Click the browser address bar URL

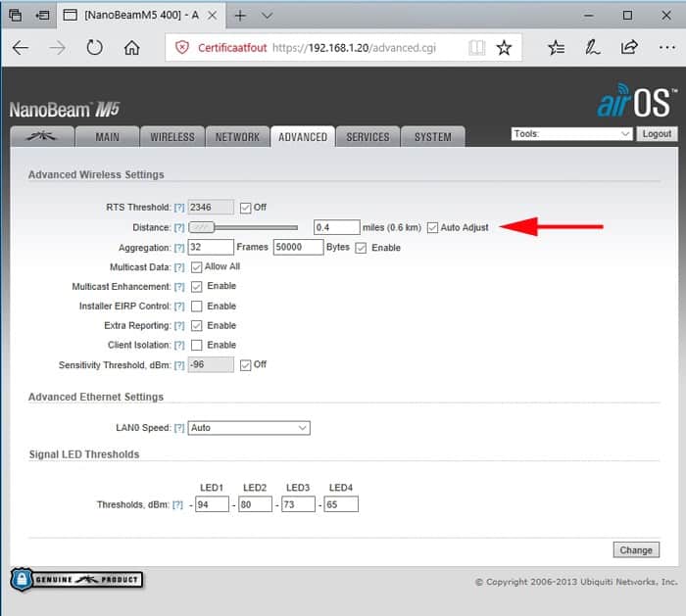(354, 48)
